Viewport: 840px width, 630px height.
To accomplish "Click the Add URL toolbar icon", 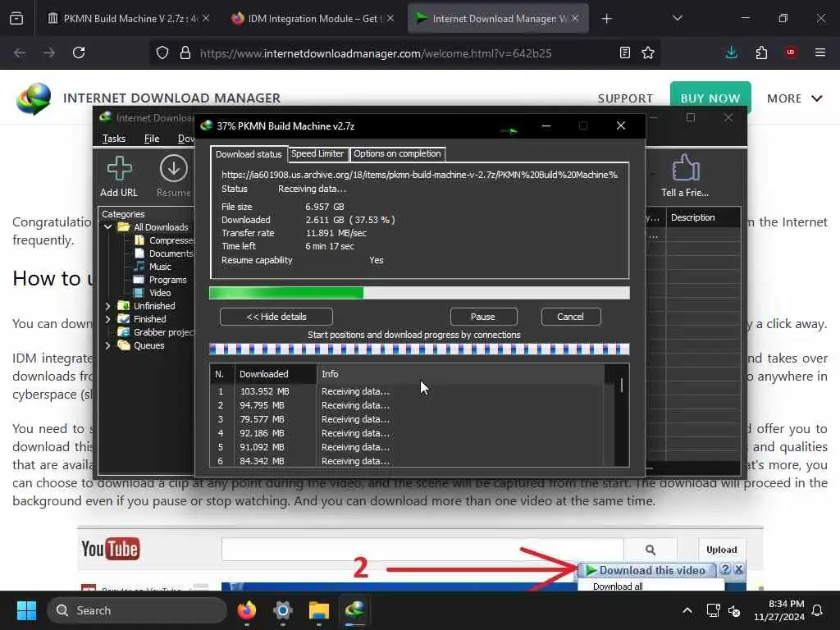I will pyautogui.click(x=119, y=176).
